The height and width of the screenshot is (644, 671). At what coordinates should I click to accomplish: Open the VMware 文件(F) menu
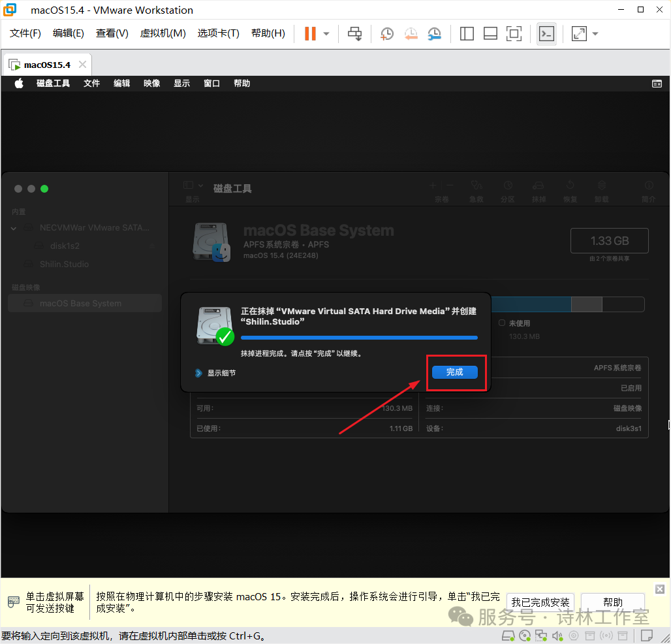click(25, 33)
